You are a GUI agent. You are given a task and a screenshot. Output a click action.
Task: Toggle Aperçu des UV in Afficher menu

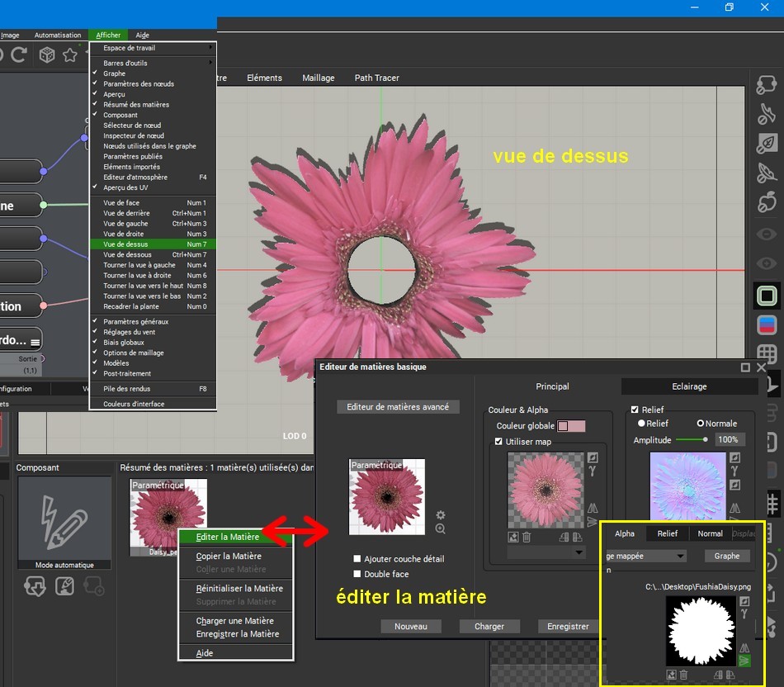pyautogui.click(x=153, y=187)
